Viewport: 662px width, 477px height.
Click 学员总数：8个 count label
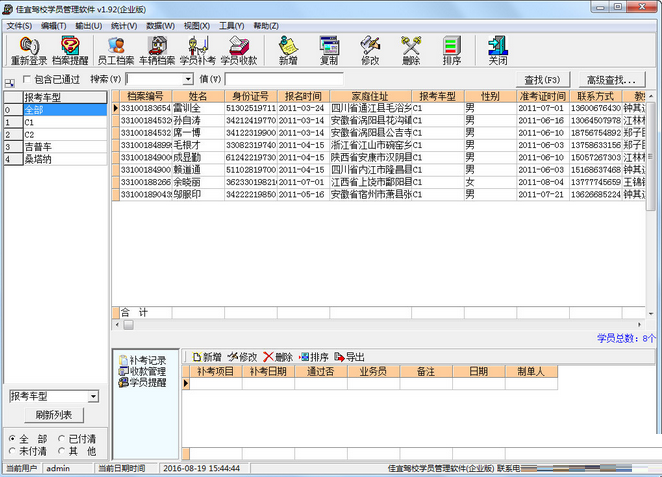tap(626, 338)
